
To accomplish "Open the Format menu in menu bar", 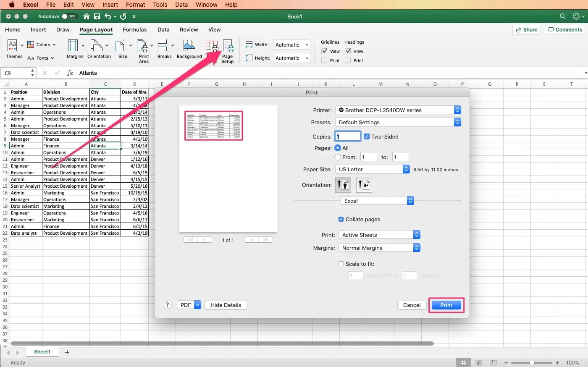I will pos(135,5).
